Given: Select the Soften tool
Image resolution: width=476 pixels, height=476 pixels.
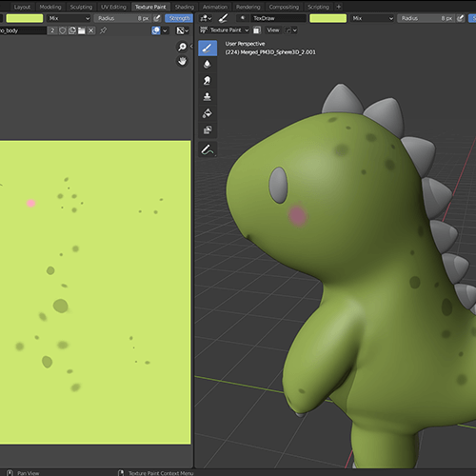Looking at the screenshot, I should pyautogui.click(x=208, y=65).
